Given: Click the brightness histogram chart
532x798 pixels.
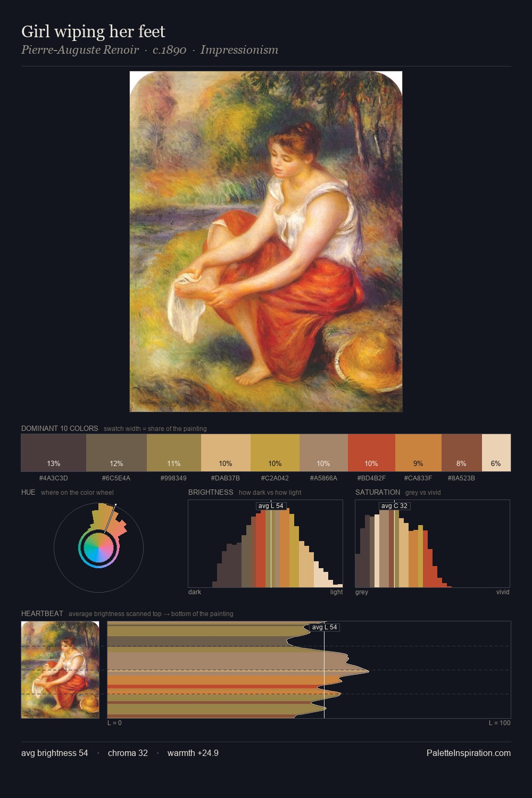Looking at the screenshot, I should [x=265, y=544].
